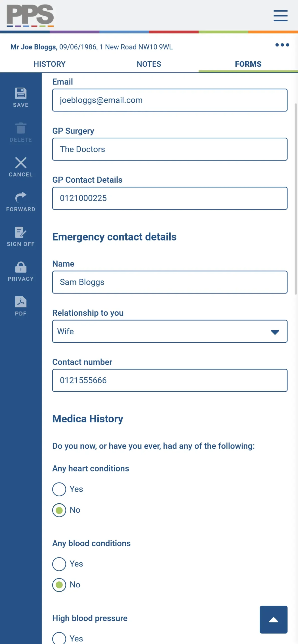Open the hamburger menu

pyautogui.click(x=280, y=16)
